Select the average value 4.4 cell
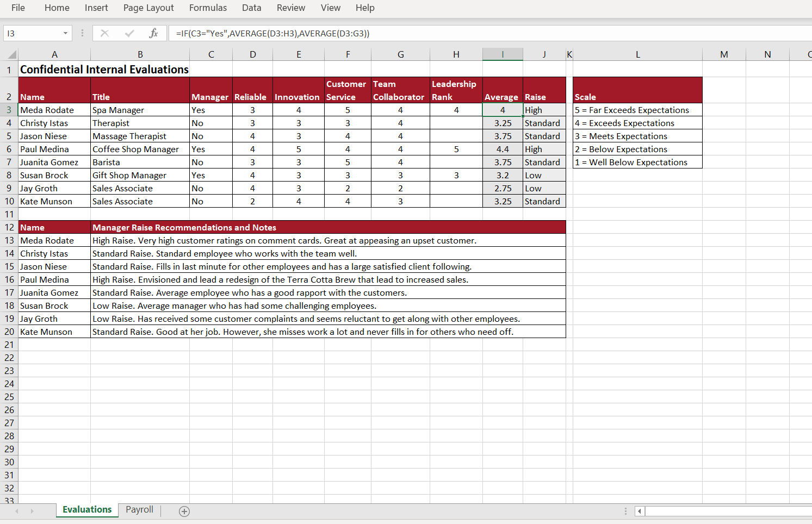 [x=503, y=149]
